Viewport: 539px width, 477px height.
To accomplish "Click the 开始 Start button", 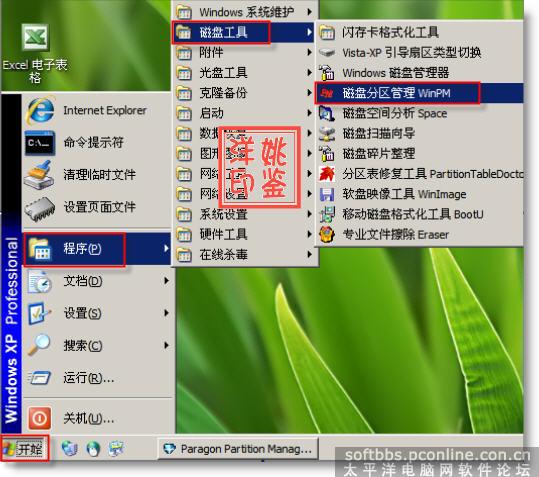I will (25, 448).
